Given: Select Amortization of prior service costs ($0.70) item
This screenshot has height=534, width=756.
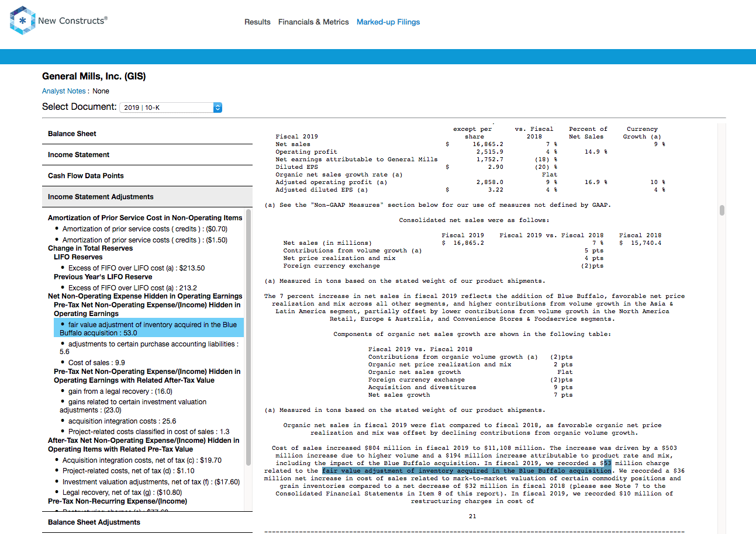Looking at the screenshot, I should (x=144, y=229).
